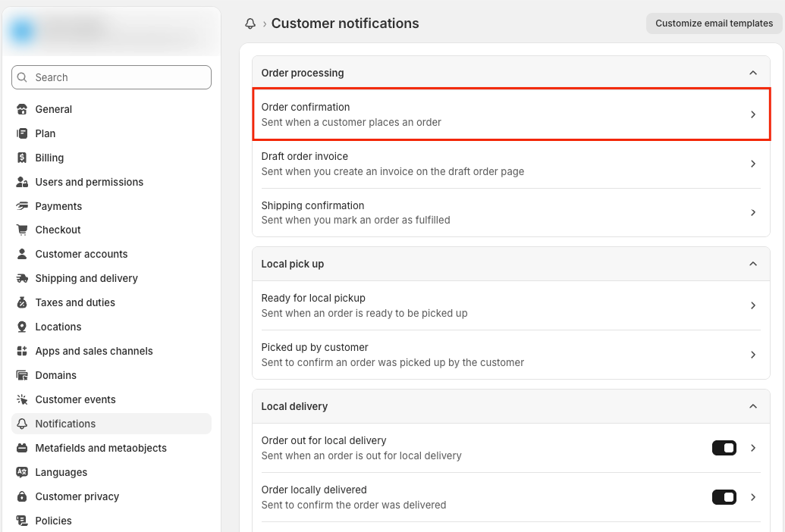Collapse the Order processing section
This screenshot has width=785, height=532.
(753, 73)
